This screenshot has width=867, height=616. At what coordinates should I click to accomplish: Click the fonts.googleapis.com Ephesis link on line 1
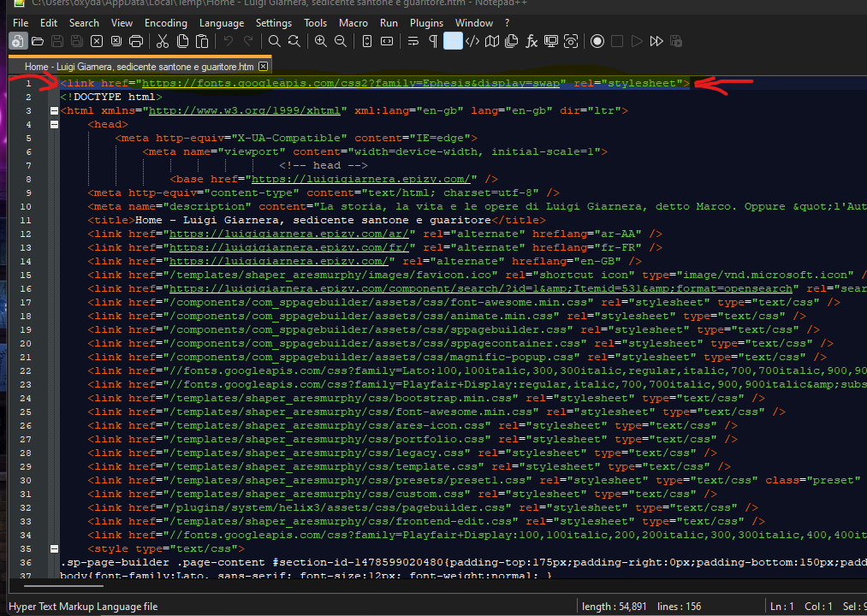(x=353, y=83)
